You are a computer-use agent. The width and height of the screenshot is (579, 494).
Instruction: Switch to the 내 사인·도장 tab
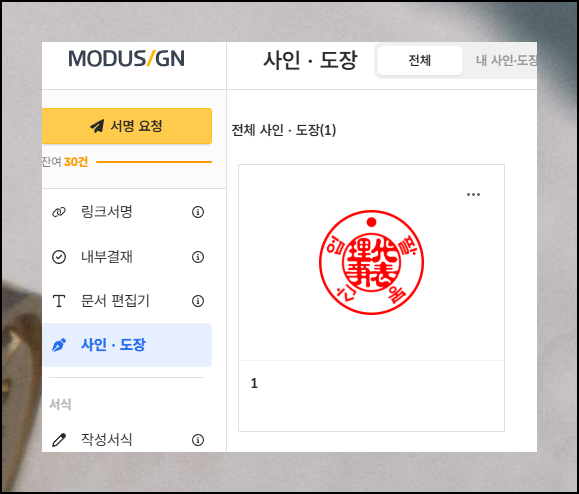point(506,60)
